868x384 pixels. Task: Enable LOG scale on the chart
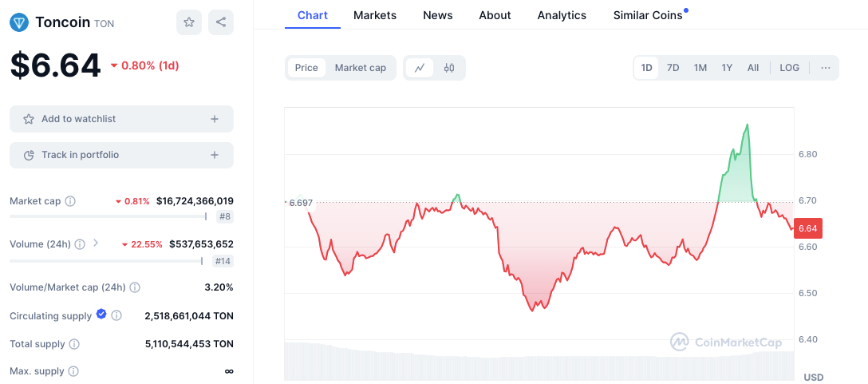(789, 68)
